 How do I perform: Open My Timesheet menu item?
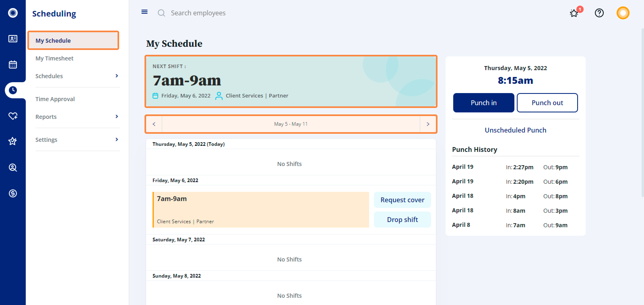[x=54, y=58]
